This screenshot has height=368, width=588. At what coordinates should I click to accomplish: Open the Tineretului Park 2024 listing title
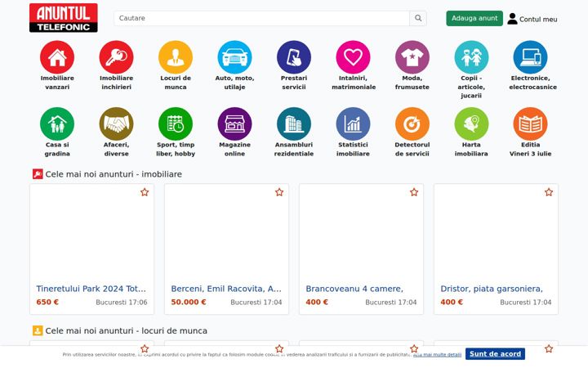point(91,289)
